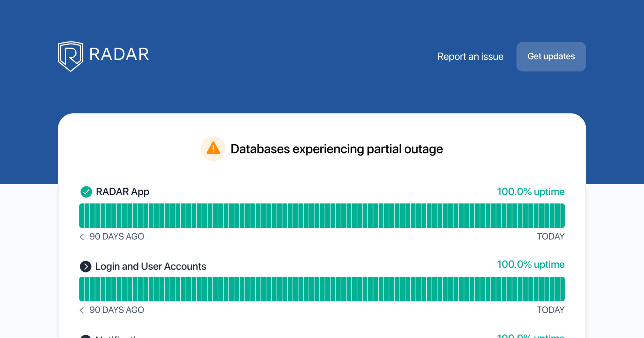The height and width of the screenshot is (338, 644).
Task: Open the Report an issue link
Action: point(470,56)
